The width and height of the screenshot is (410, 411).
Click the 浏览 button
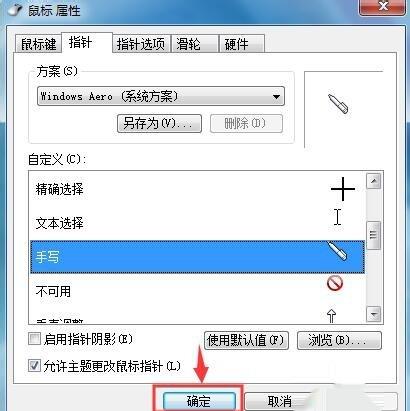pyautogui.click(x=339, y=340)
